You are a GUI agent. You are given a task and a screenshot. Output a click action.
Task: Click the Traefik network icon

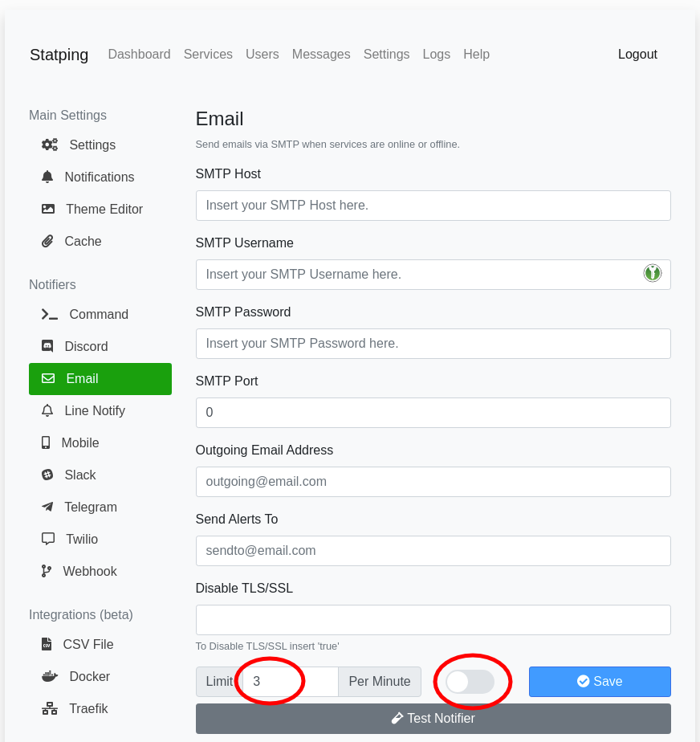[x=50, y=709]
